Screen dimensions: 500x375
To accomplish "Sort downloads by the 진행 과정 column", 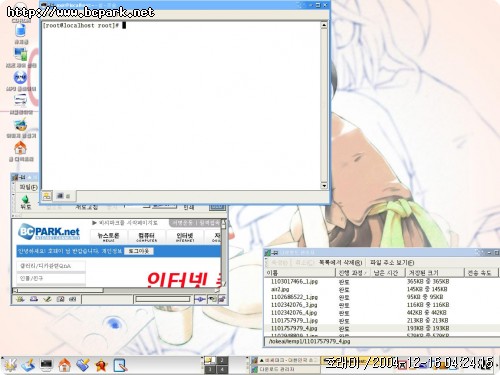I will click(353, 273).
